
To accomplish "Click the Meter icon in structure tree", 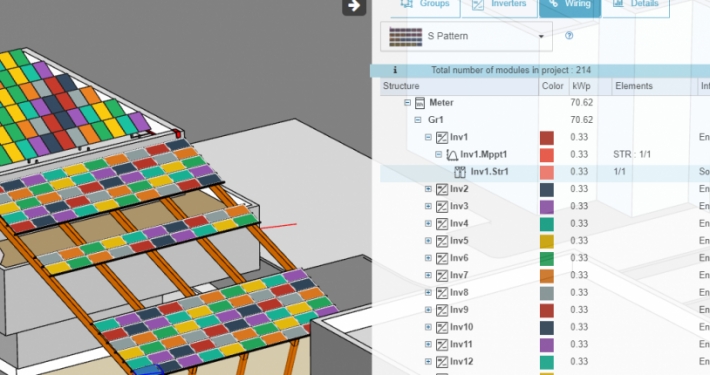I will [x=420, y=103].
